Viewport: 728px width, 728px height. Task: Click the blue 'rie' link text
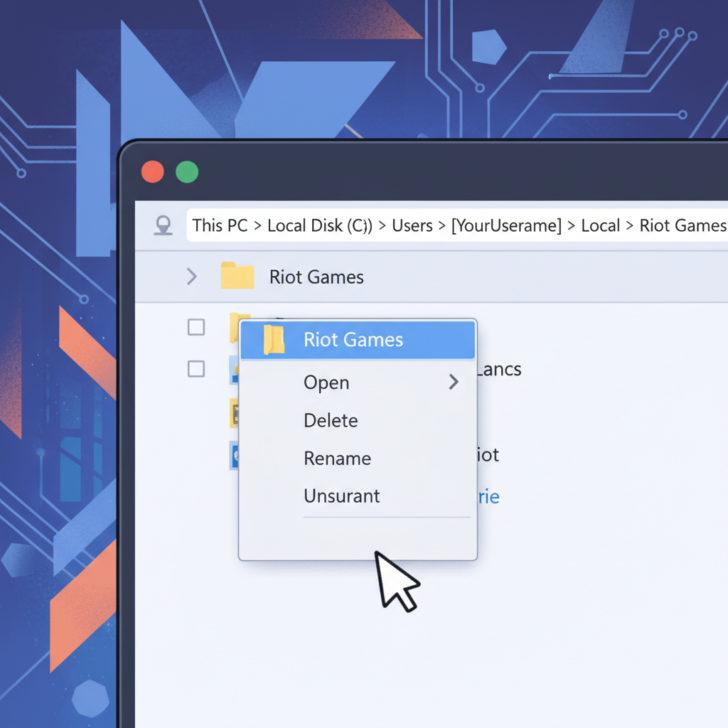[488, 497]
